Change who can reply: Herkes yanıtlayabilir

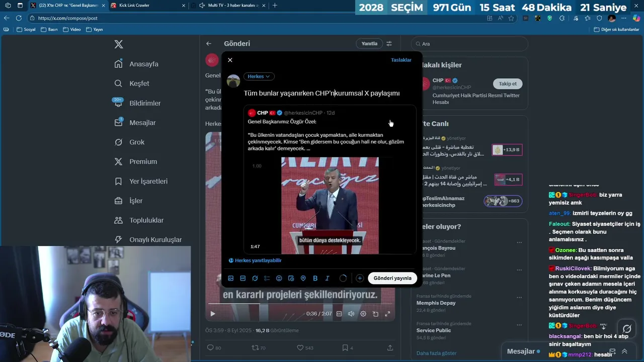coord(255,260)
